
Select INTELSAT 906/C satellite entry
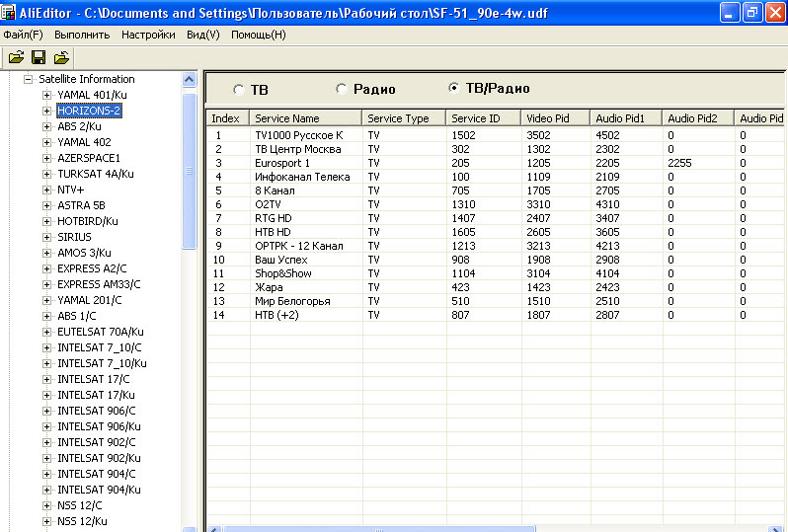[97, 411]
